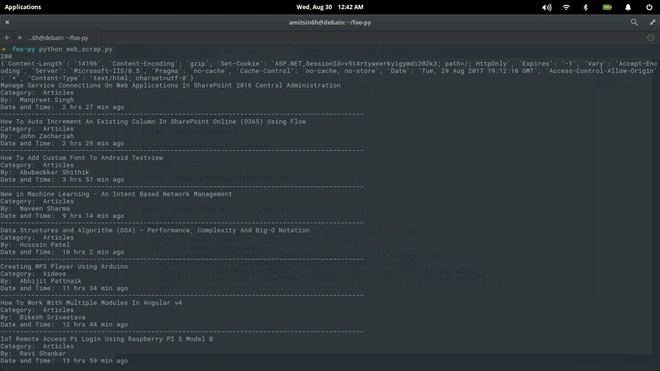Click 'How To Work With Multiple Modules In Angular v4'

tap(91, 303)
